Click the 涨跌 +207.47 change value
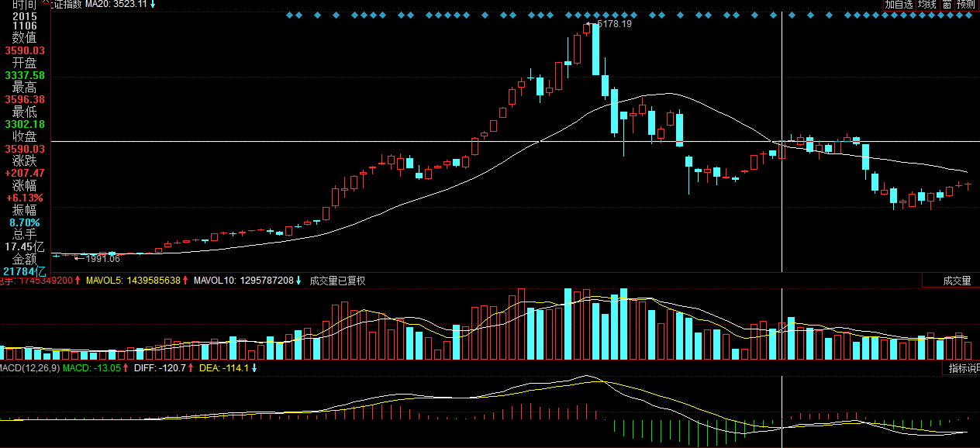The width and height of the screenshot is (980, 448). [25, 173]
